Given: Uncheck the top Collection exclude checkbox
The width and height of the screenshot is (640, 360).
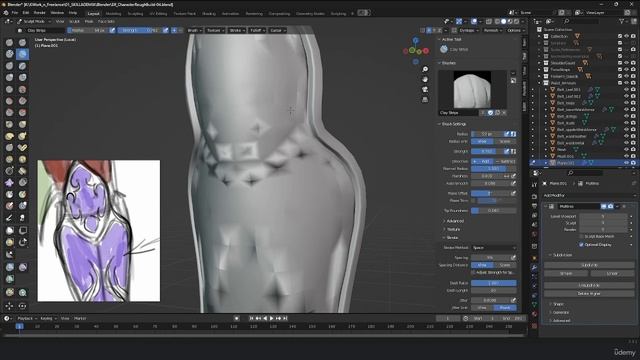Looking at the screenshot, I should click(x=620, y=36).
